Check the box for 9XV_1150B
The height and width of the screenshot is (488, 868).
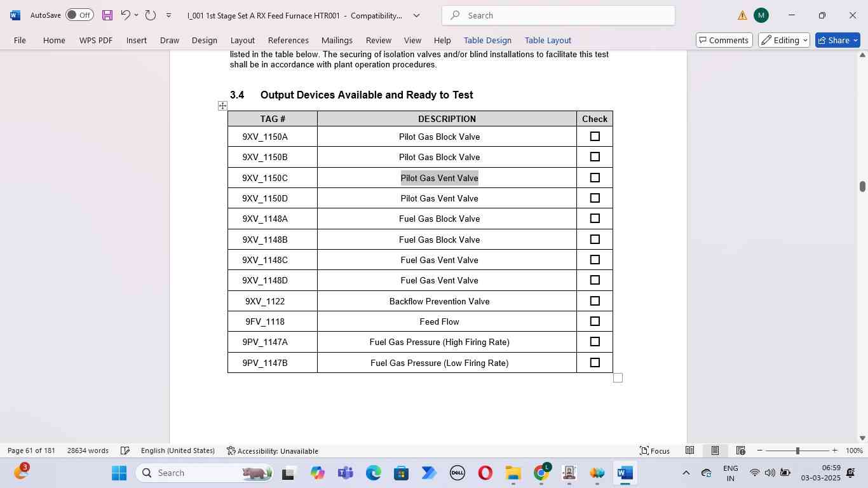click(595, 156)
